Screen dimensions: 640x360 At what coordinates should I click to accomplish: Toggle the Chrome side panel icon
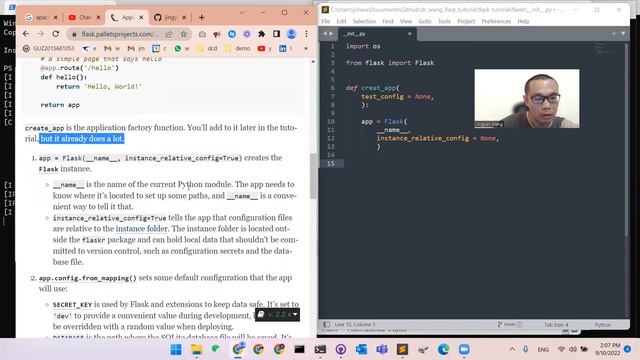(276, 34)
